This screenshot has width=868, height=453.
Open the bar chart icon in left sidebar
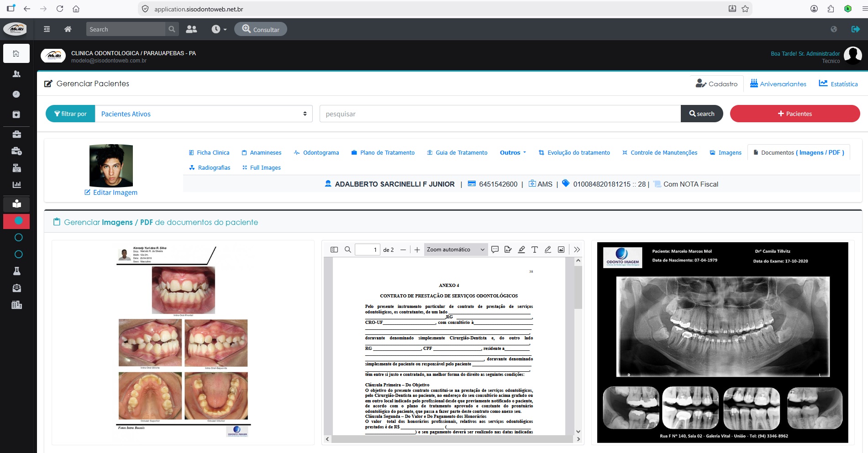tap(16, 185)
